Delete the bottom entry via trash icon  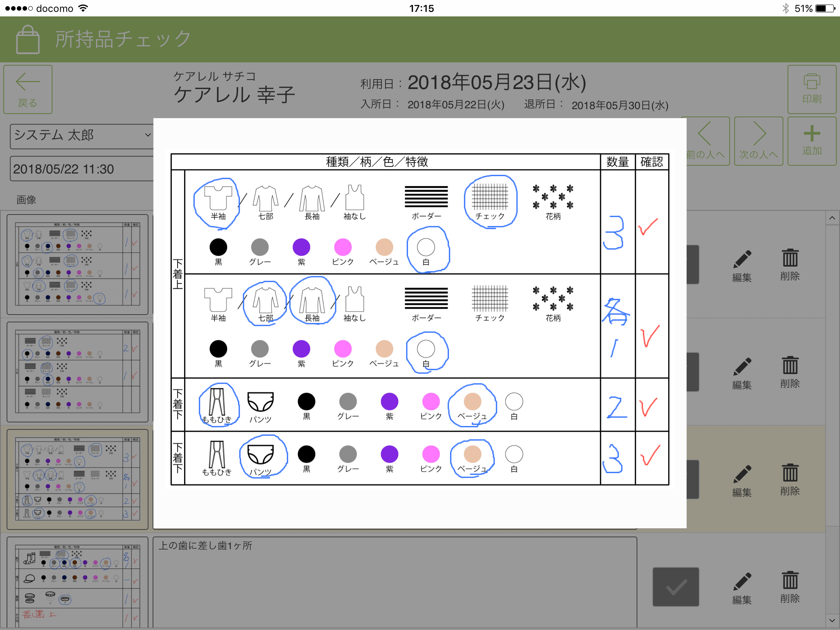pyautogui.click(x=790, y=587)
